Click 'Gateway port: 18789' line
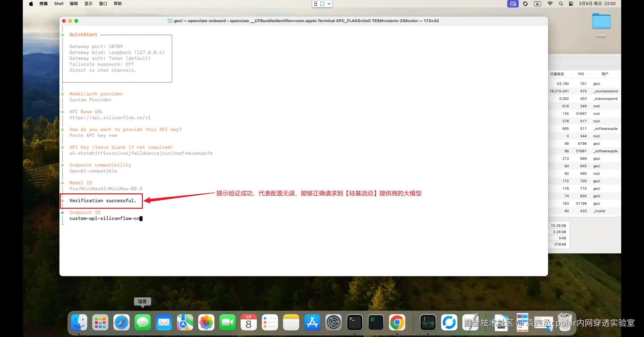This screenshot has width=644, height=337. 96,47
